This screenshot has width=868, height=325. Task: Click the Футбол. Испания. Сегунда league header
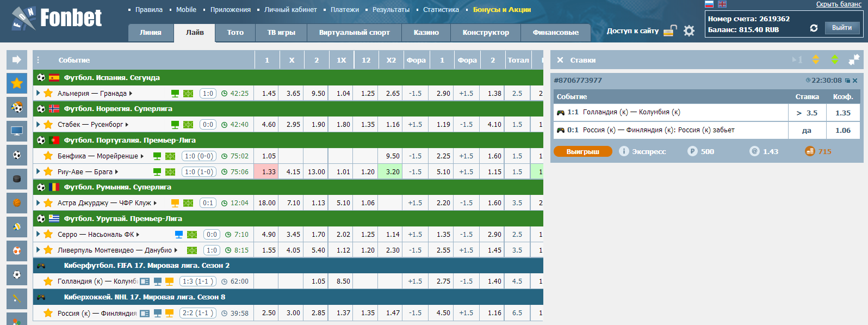pyautogui.click(x=288, y=78)
